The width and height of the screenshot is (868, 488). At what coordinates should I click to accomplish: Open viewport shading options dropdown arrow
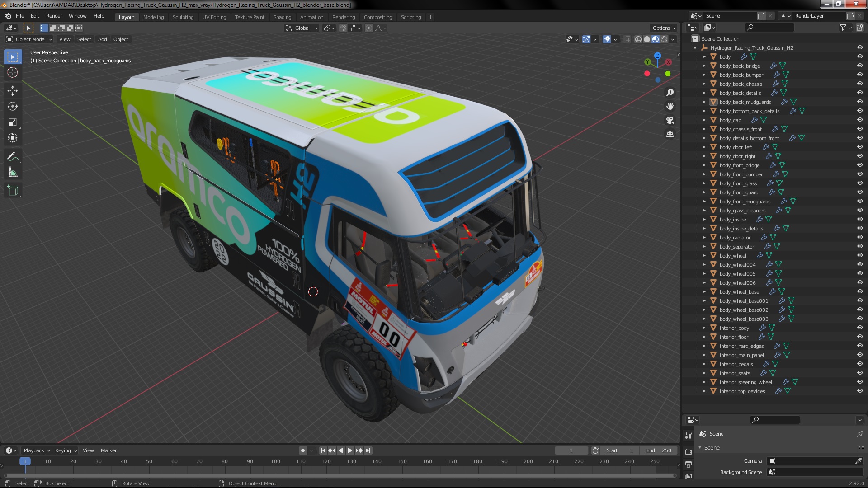[x=673, y=39]
